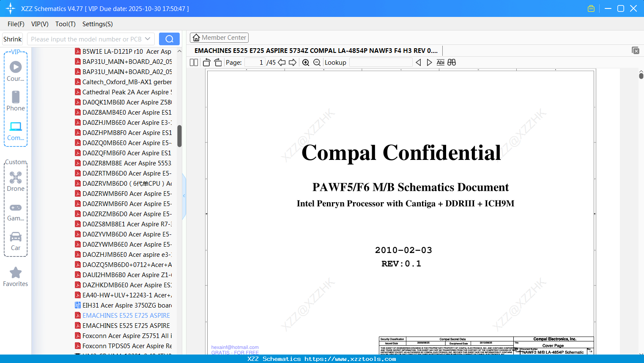The width and height of the screenshot is (644, 363).
Task: Rotate the page counterclockwise
Action: pos(207,63)
